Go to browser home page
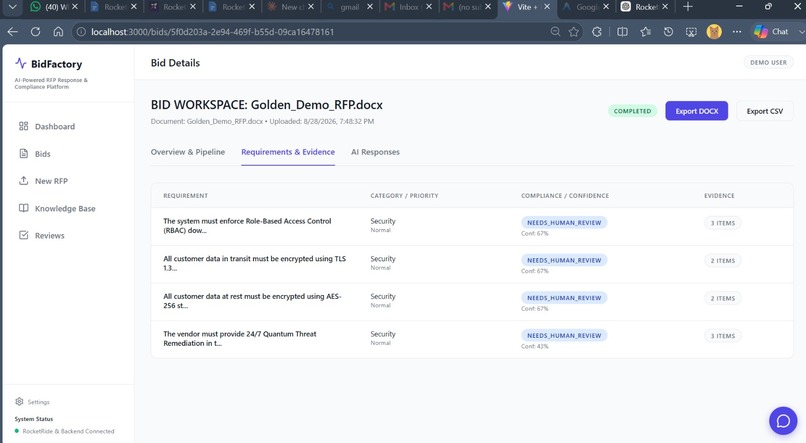This screenshot has width=806, height=443. (x=58, y=32)
